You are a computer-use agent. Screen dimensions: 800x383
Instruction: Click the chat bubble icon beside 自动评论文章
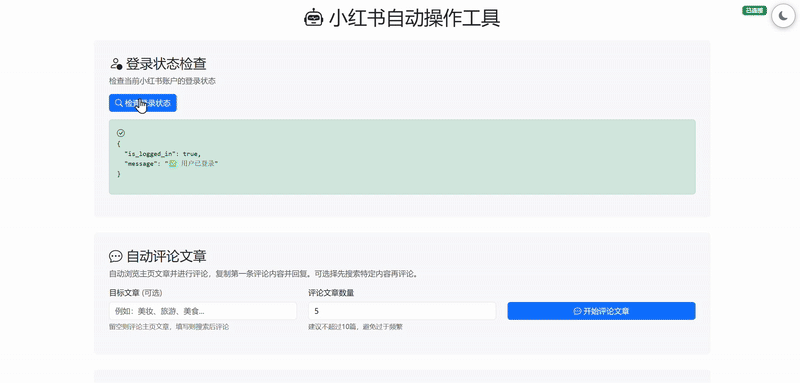click(x=116, y=256)
